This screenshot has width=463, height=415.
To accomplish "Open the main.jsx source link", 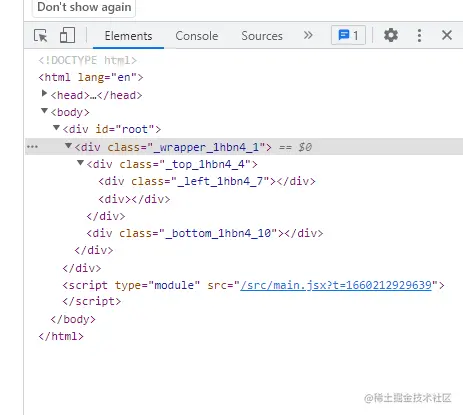I will pos(336,285).
